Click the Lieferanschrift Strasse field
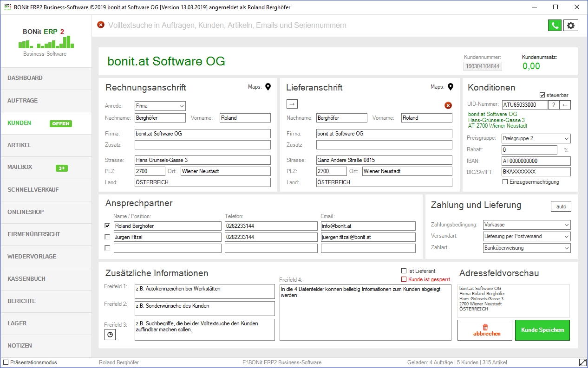 [x=384, y=160]
